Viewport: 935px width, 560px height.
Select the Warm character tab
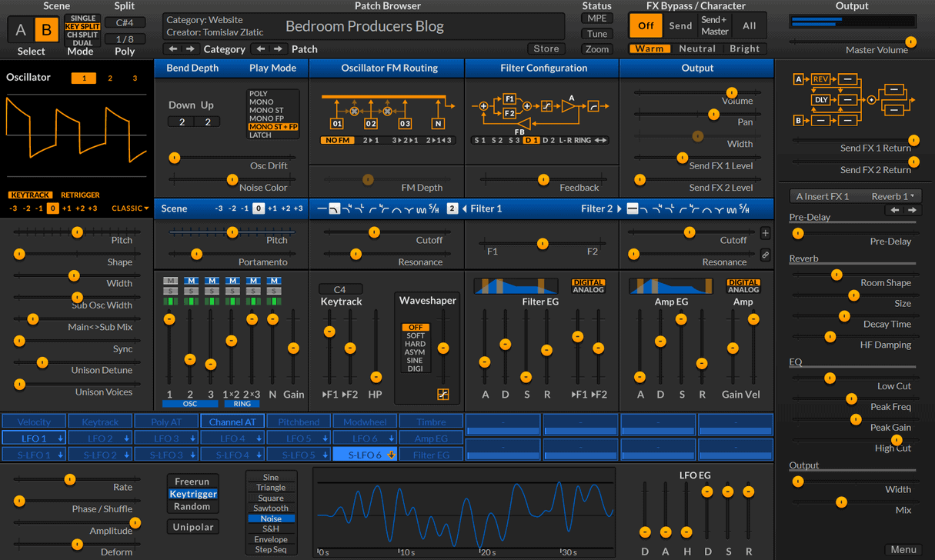click(x=649, y=48)
